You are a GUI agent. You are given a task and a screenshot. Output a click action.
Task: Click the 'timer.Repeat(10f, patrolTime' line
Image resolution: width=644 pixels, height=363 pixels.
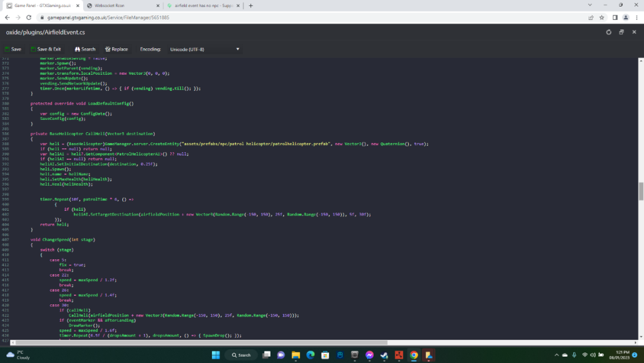coord(87,199)
